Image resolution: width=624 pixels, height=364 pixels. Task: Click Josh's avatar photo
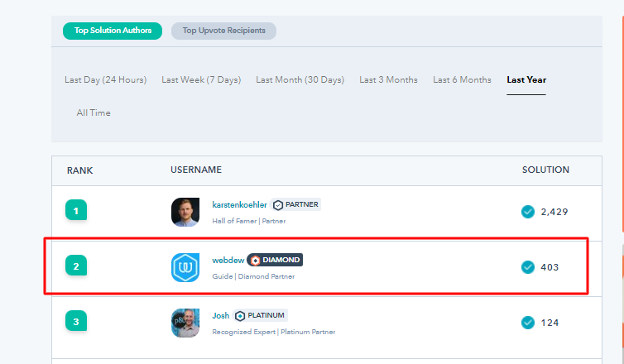(x=185, y=323)
